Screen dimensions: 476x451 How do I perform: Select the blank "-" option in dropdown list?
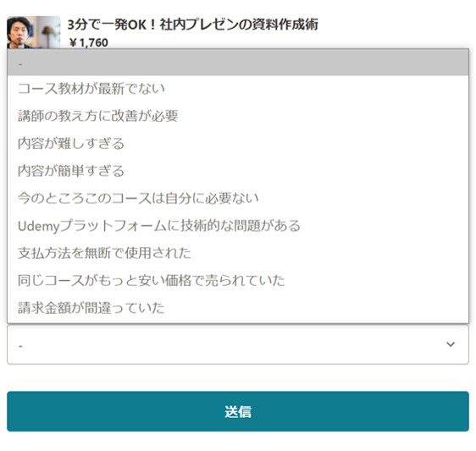(238, 63)
